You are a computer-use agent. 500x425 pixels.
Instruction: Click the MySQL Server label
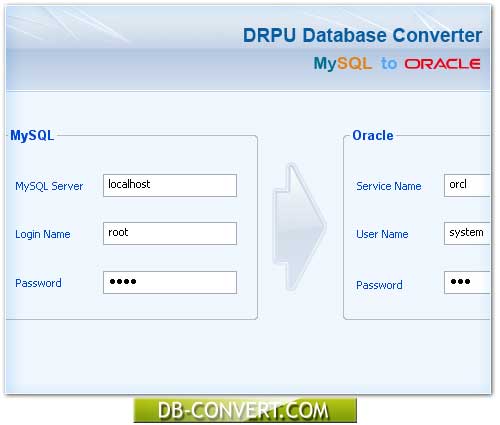tap(49, 186)
